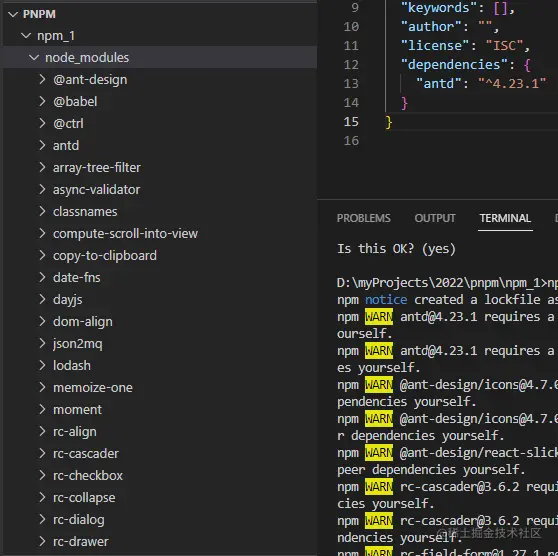Expand the rc-align folder chevron
The width and height of the screenshot is (558, 556).
(42, 431)
